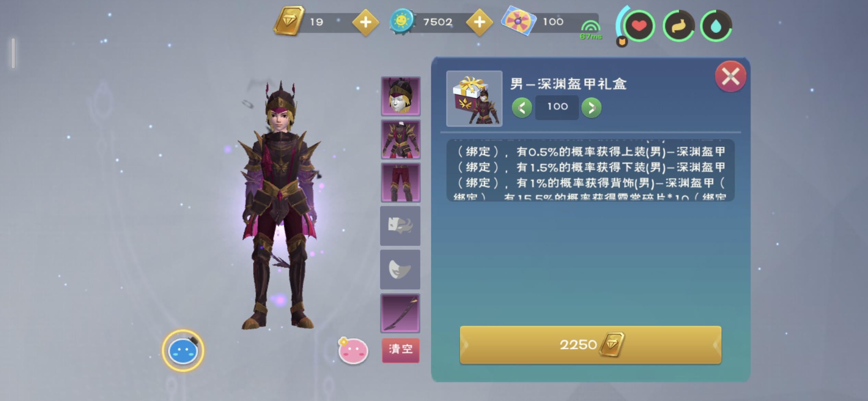Buy gift box for 2250 gold
The width and height of the screenshot is (868, 401).
coord(590,345)
